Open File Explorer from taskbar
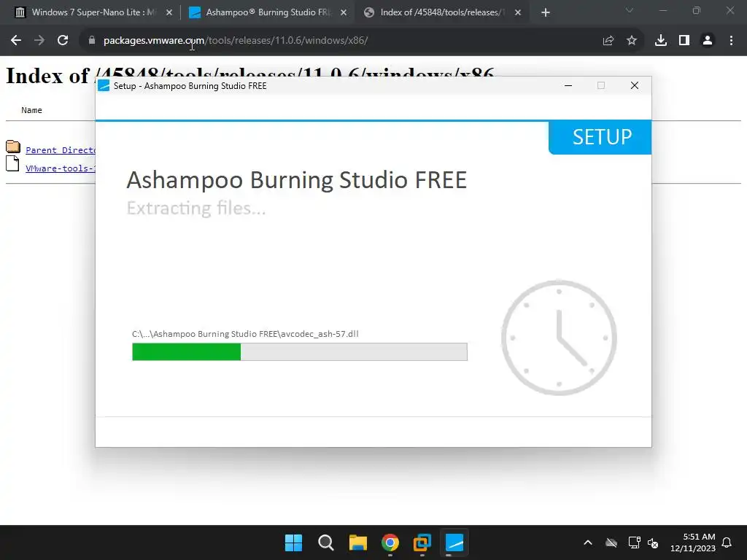Viewport: 747px width, 560px height. (x=357, y=542)
